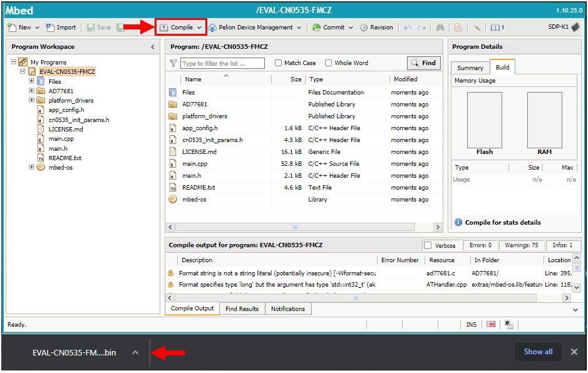This screenshot has width=588, height=373.
Task: Click the Files documentation icon in list
Action: (x=172, y=92)
